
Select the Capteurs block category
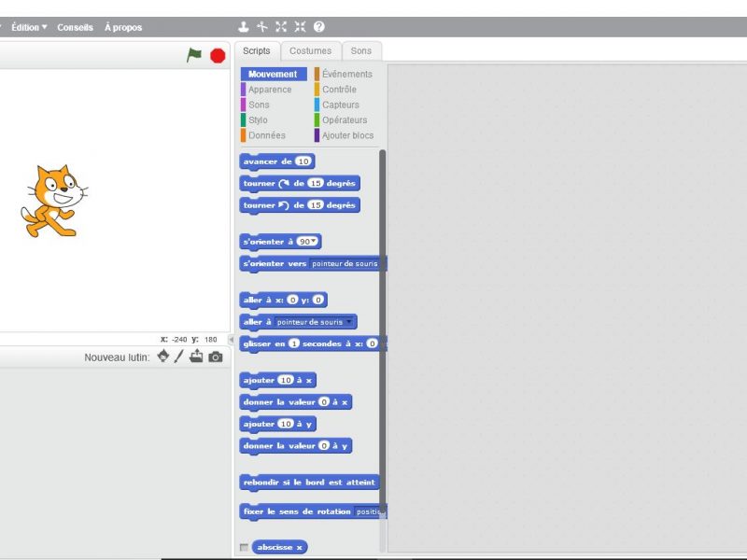click(x=337, y=105)
